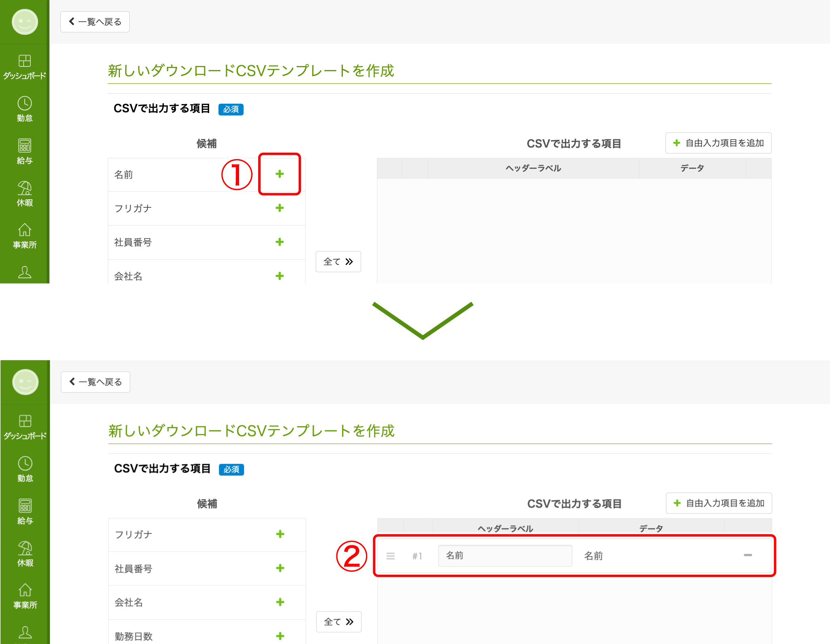Screen dimensions: 830x644
Task: Open 休暇 in the bottom sidebar
Action: pyautogui.click(x=25, y=554)
